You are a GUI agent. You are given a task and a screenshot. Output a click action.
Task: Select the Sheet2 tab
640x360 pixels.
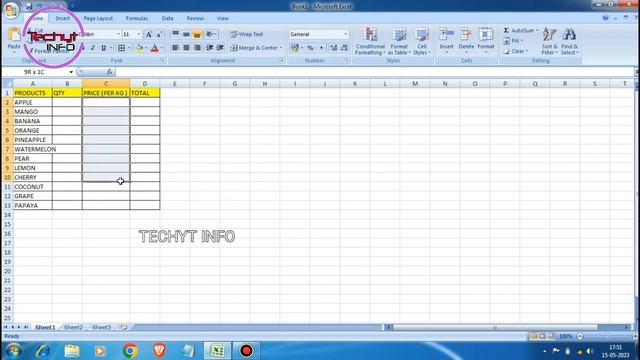click(73, 327)
